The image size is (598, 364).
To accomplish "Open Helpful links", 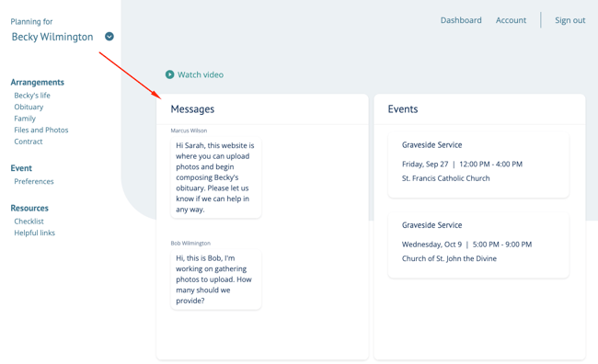I will 34,233.
